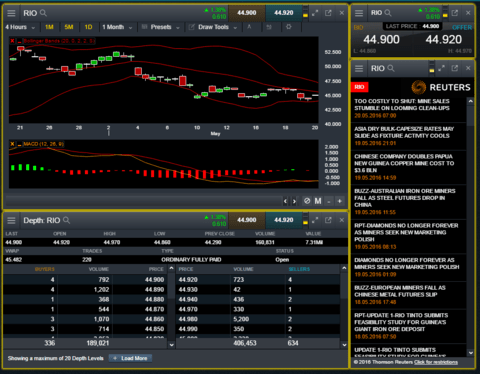Viewport: 480px width, 374px height.
Task: Open 'Asia dry bulk-capesize rates' headline
Action: pos(404,132)
